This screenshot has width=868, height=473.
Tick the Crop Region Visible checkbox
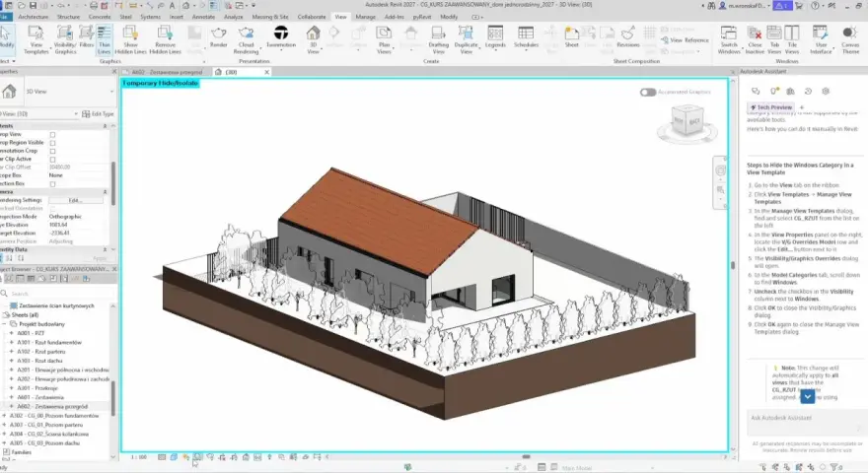pyautogui.click(x=52, y=143)
